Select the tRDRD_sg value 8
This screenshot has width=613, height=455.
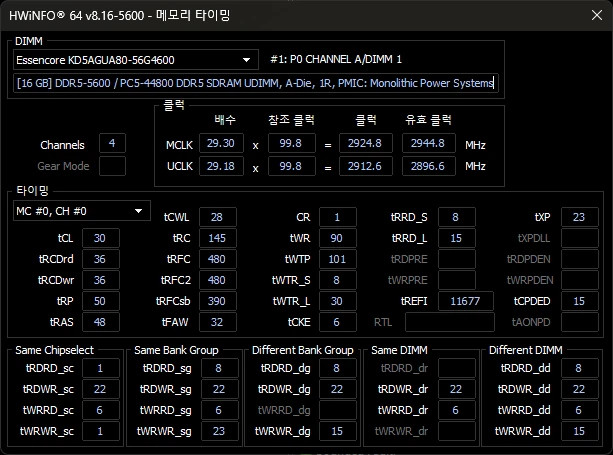[x=220, y=368]
